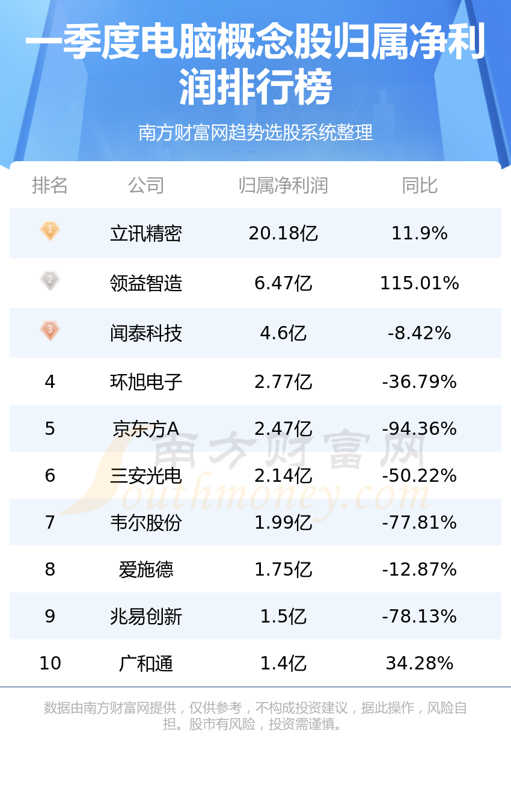Image resolution: width=511 pixels, height=812 pixels.
Task: Select 环旭电子 in rank four row
Action: 146,382
